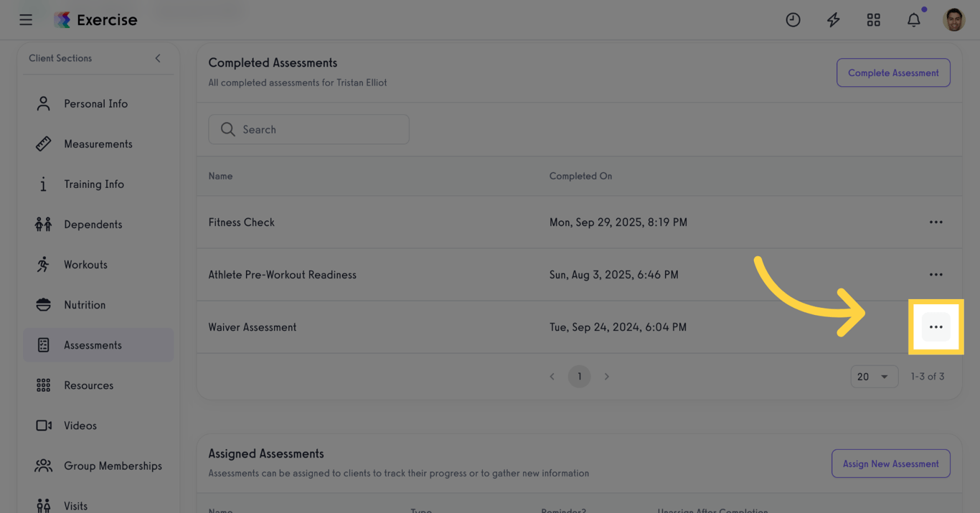This screenshot has height=513, width=980.
Task: Go to the Workouts section
Action: tap(85, 265)
